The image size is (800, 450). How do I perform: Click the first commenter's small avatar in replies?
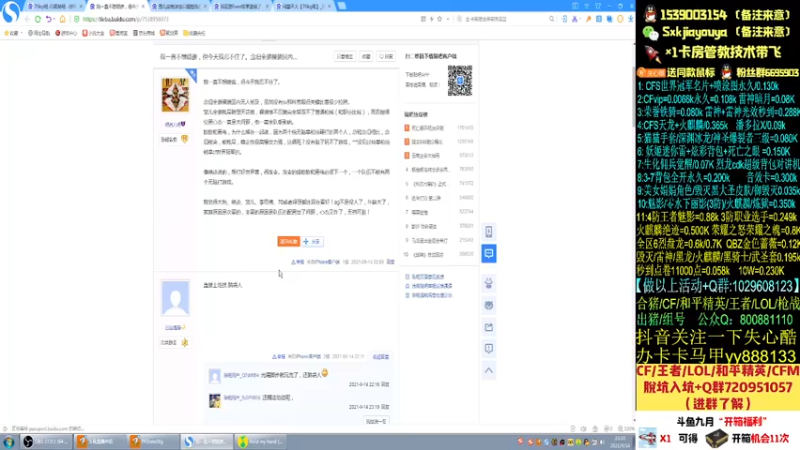(x=215, y=377)
